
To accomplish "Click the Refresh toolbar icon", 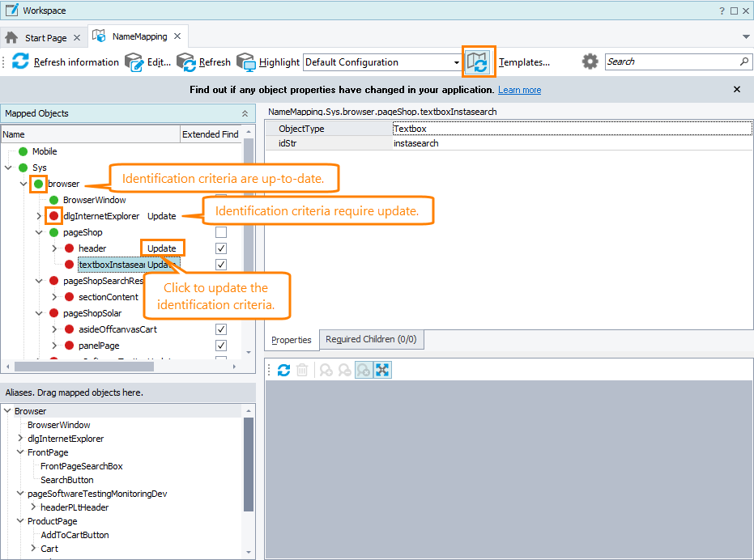I will click(186, 62).
